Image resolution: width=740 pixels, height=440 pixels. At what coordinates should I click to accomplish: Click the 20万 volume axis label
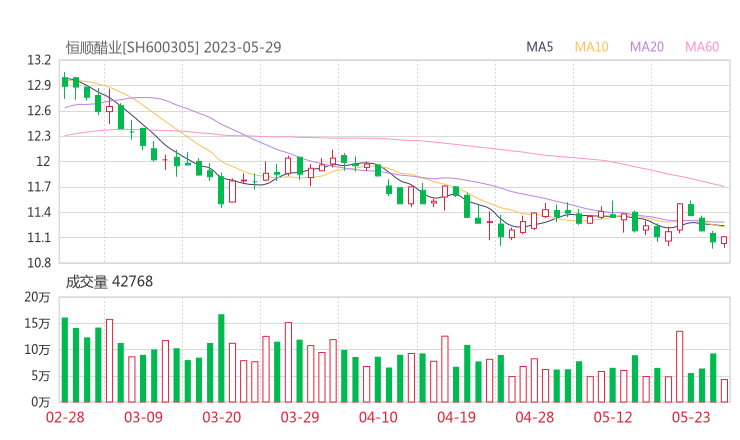click(37, 297)
